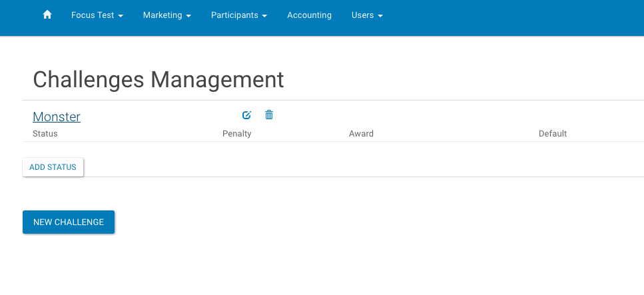Click the Add Status button

(x=53, y=167)
